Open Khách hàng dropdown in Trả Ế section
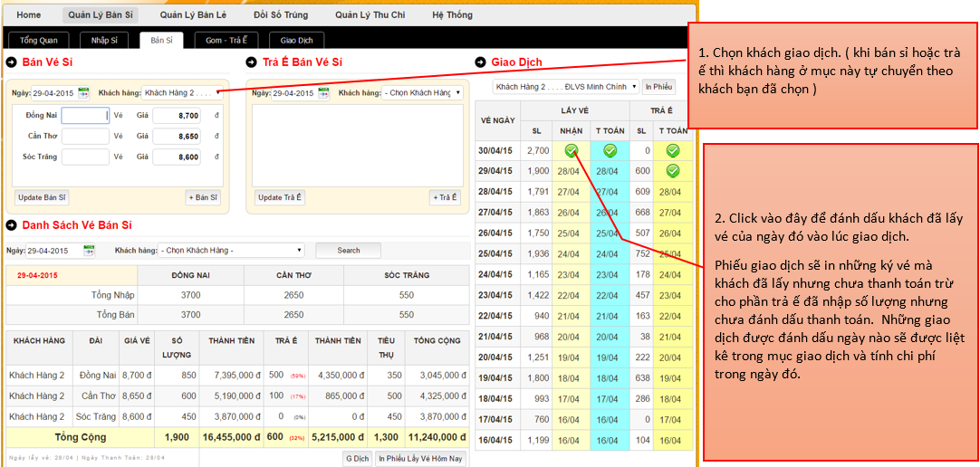This screenshot has height=467, width=980. tap(422, 92)
